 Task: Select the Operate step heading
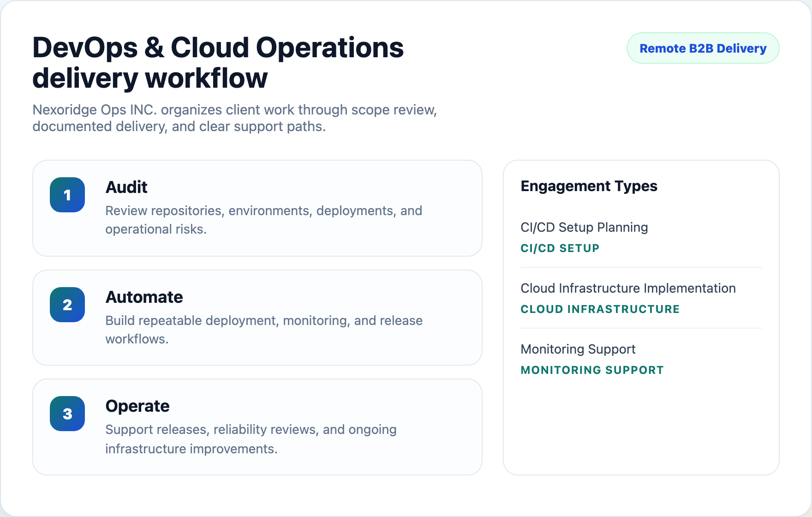click(x=137, y=406)
